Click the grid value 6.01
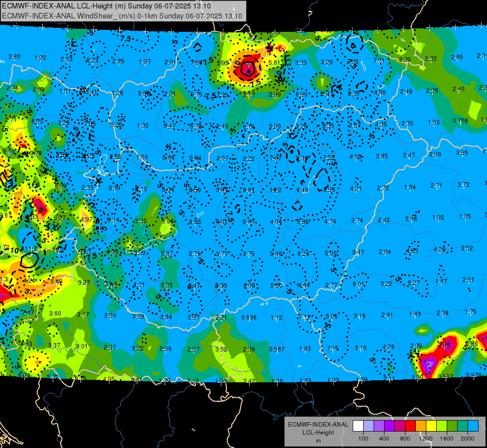487x448 pixels. [x=359, y=284]
